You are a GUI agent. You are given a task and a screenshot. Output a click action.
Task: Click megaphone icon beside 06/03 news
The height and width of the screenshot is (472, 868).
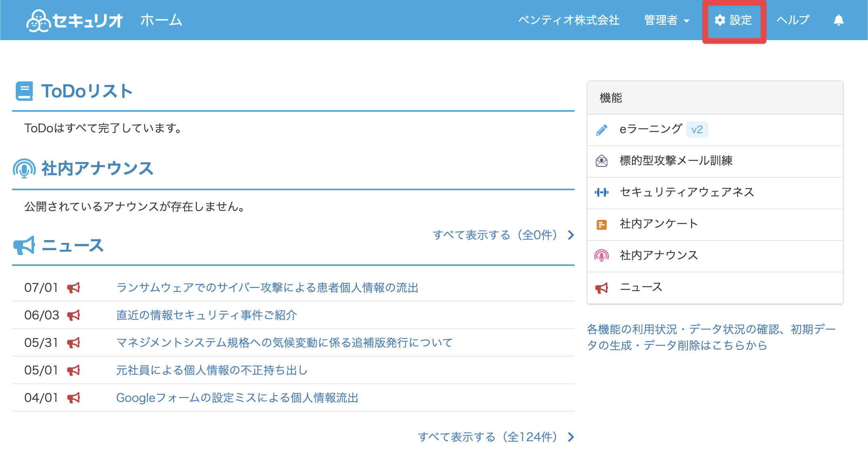coord(74,315)
